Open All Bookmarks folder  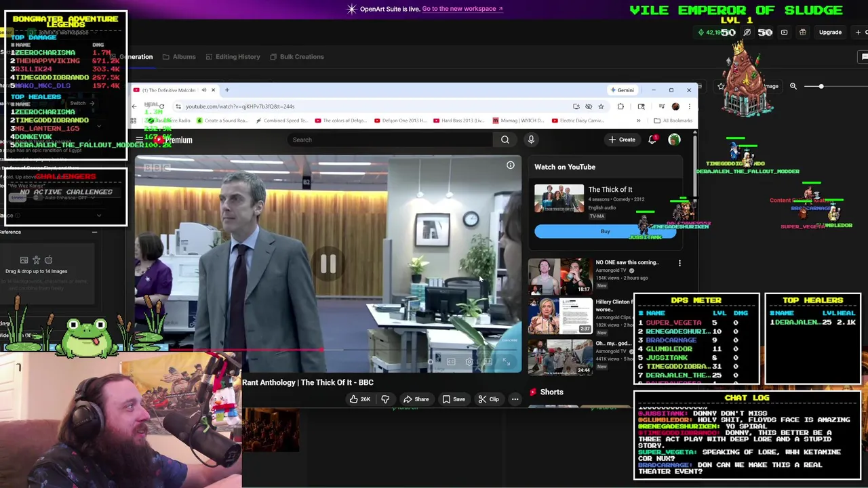[673, 121]
